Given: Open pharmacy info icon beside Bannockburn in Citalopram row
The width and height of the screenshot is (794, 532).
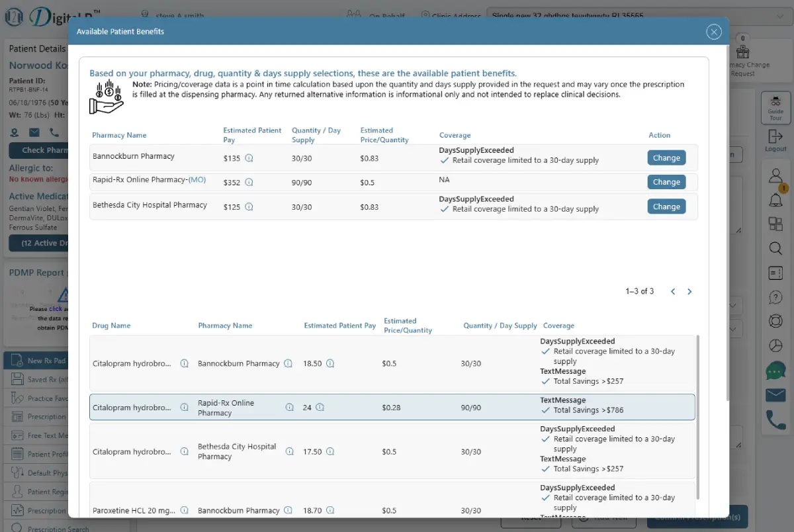Looking at the screenshot, I should 288,363.
